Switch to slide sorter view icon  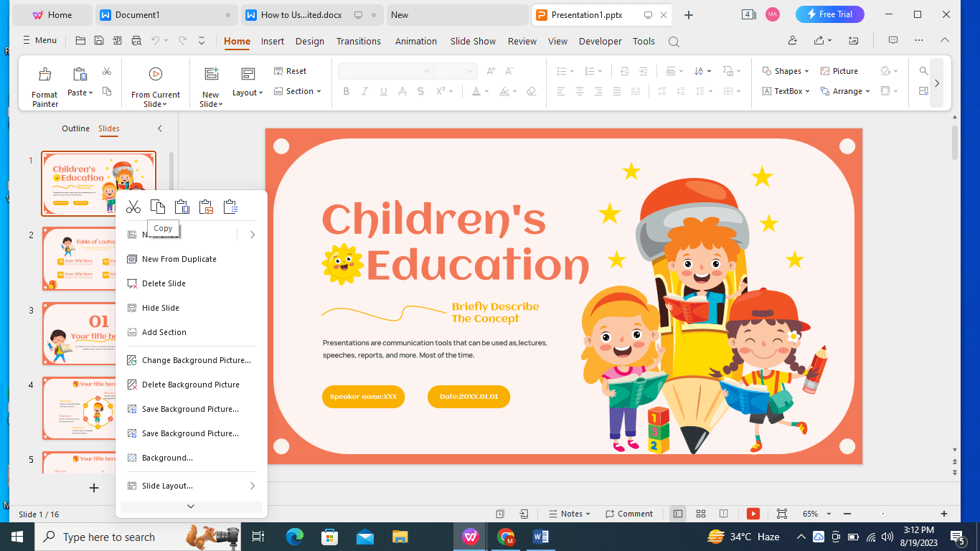pos(701,514)
